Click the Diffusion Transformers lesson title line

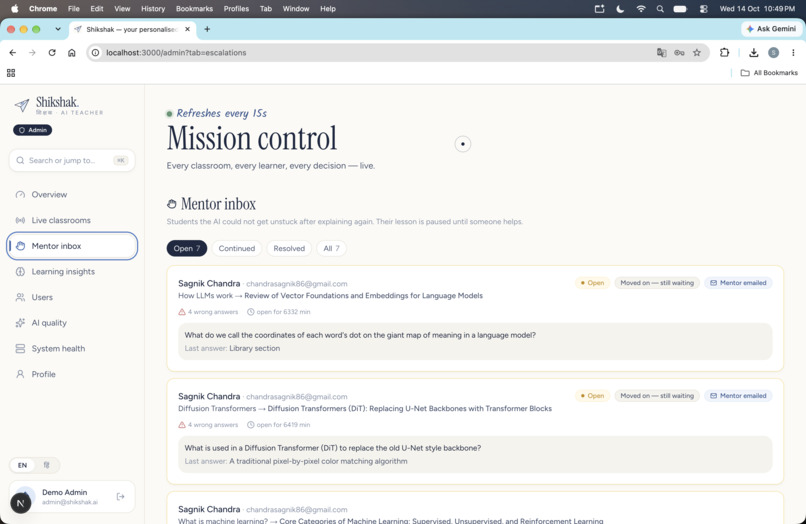[365, 408]
